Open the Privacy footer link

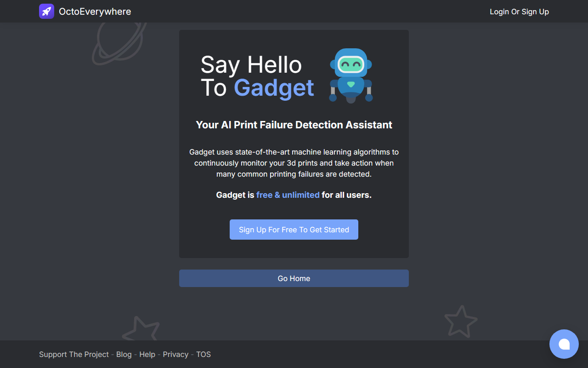175,354
